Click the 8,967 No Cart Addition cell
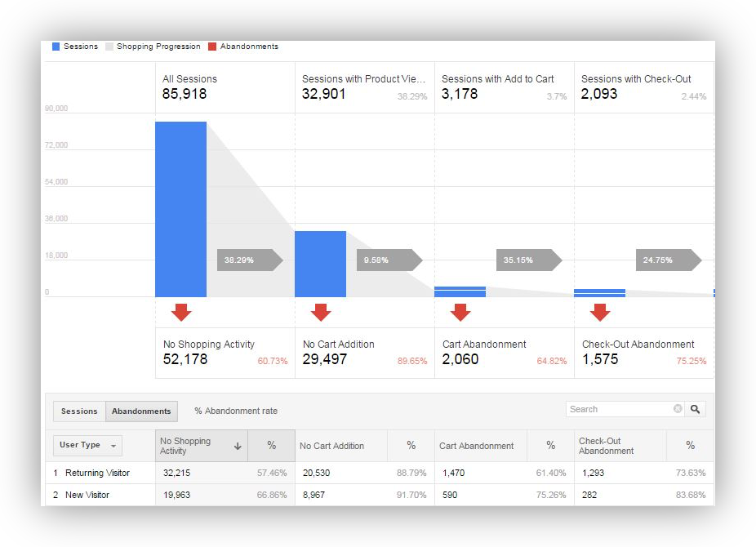This screenshot has height=547, width=756. click(x=314, y=495)
